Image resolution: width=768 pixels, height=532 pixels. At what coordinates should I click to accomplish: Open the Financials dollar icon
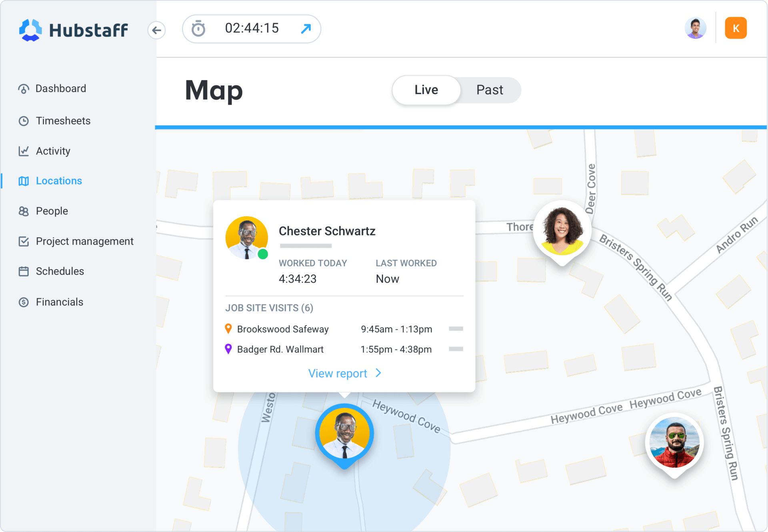(24, 302)
